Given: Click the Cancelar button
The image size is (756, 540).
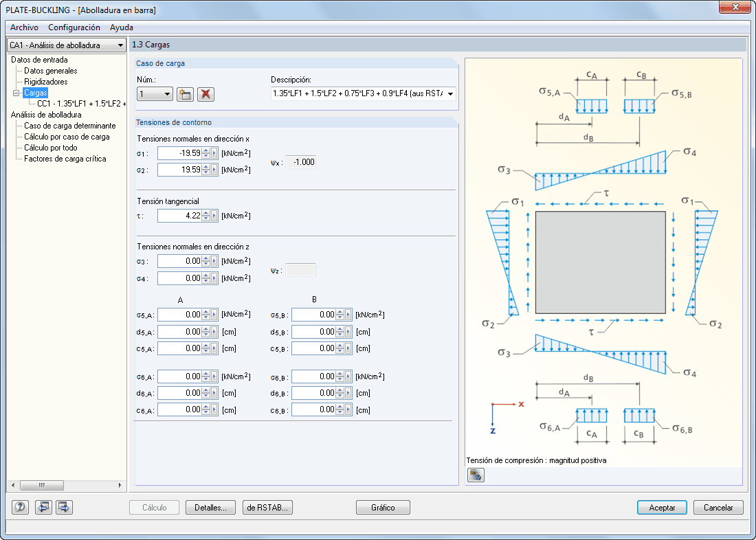Looking at the screenshot, I should (x=718, y=508).
